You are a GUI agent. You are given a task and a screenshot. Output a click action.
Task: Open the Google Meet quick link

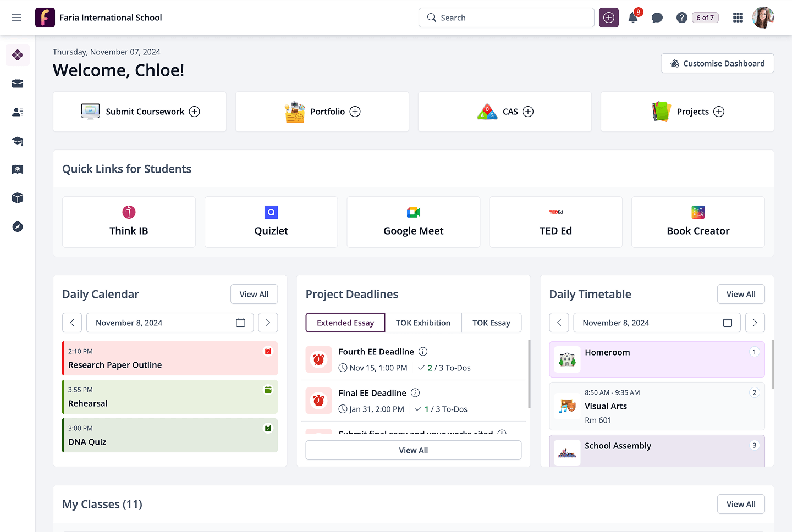(413, 222)
